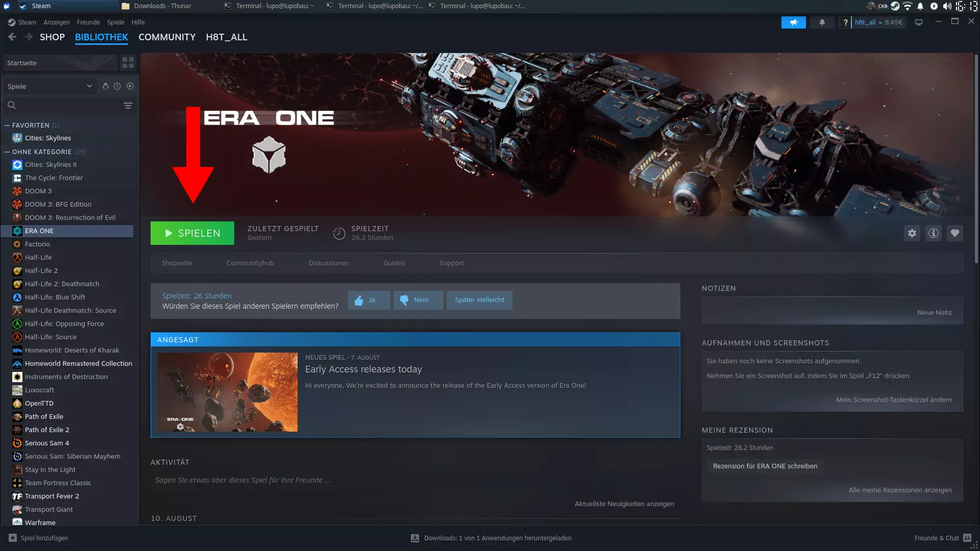Open Big Picture mode monitor icon
The height and width of the screenshot is (551, 980).
[918, 22]
